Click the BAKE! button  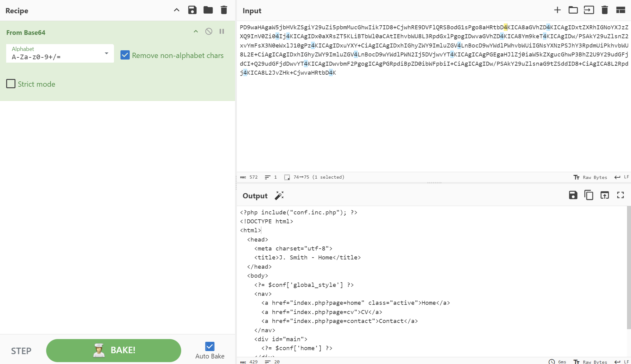[x=114, y=350]
